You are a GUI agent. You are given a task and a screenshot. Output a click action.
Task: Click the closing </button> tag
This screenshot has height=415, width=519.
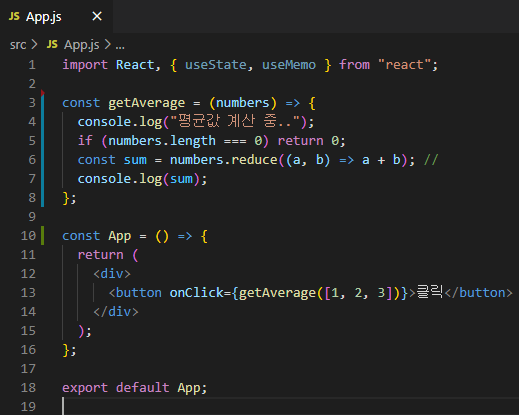(x=478, y=293)
